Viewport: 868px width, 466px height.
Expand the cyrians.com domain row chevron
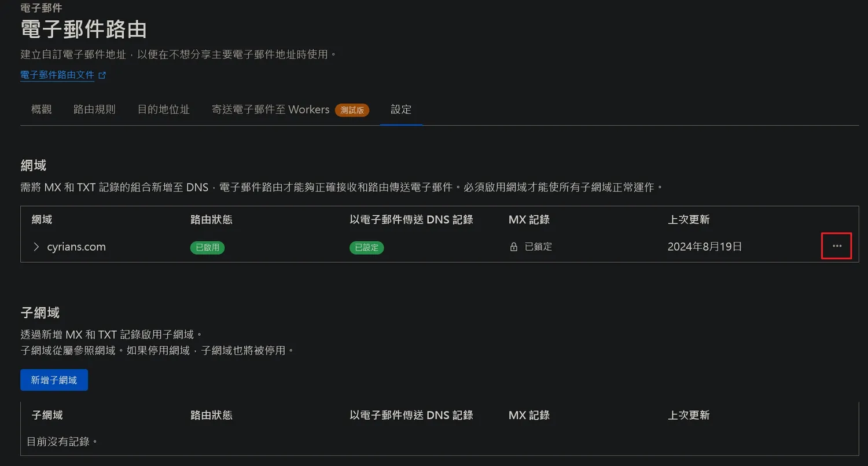(x=36, y=247)
